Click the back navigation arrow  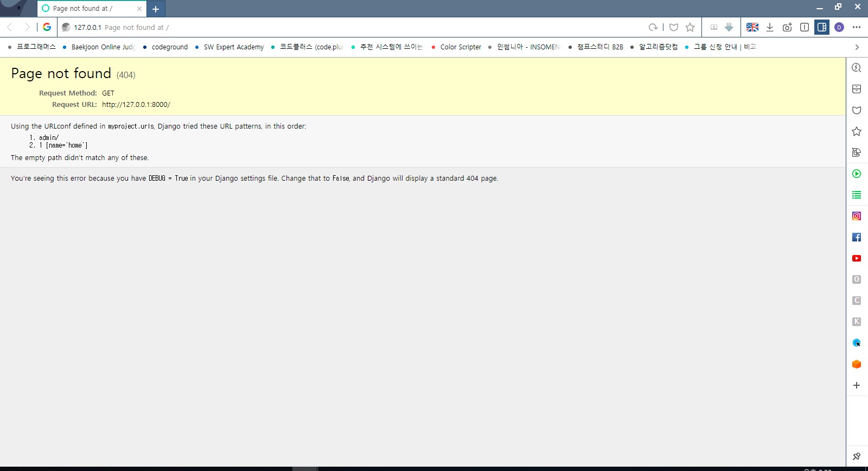[x=9, y=27]
